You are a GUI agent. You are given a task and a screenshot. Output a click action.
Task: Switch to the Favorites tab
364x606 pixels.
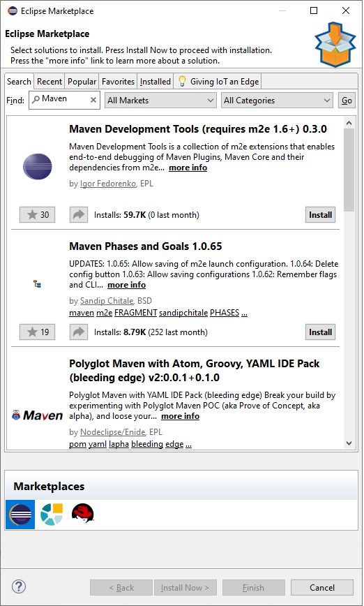[118, 82]
